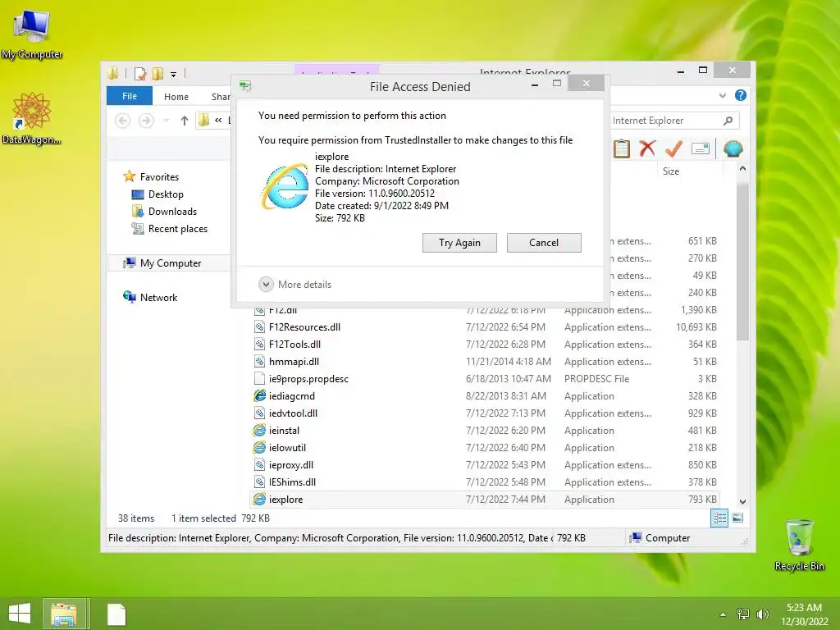Select F12Tools.dll file
The height and width of the screenshot is (630, 840).
pos(294,345)
